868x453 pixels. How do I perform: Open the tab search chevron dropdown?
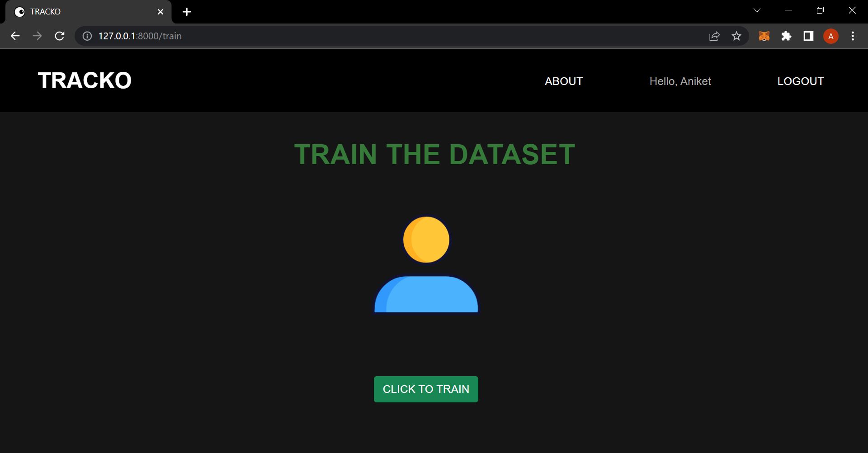757,10
